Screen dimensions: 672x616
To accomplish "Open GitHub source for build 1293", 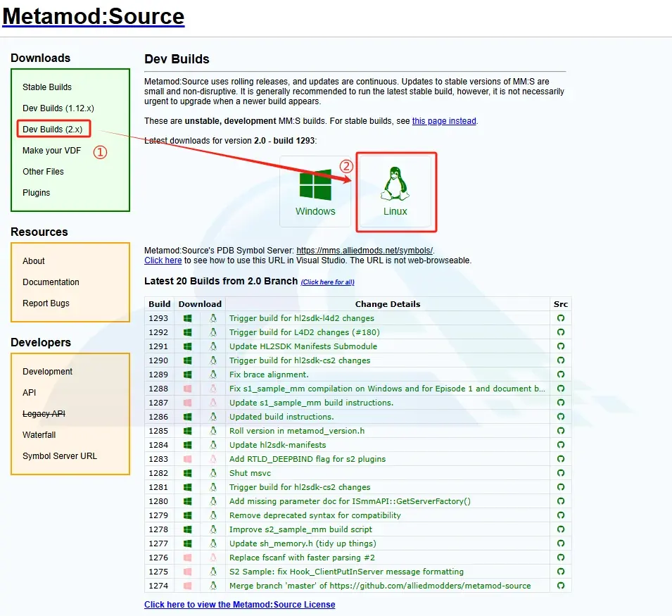I will tap(561, 318).
